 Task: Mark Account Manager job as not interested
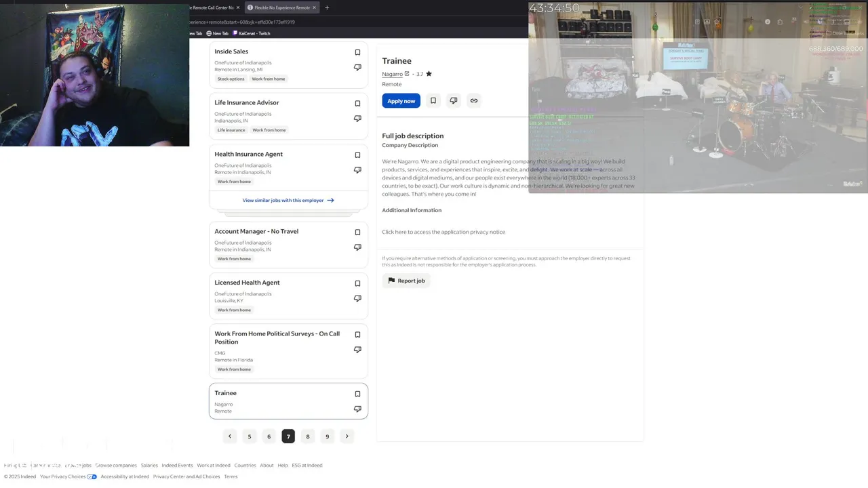[357, 247]
